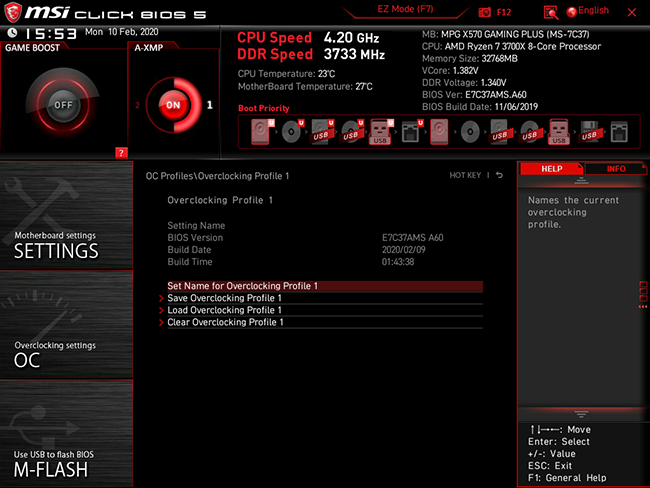Go back using the return arrow icon
The width and height of the screenshot is (650, 488).
point(500,175)
